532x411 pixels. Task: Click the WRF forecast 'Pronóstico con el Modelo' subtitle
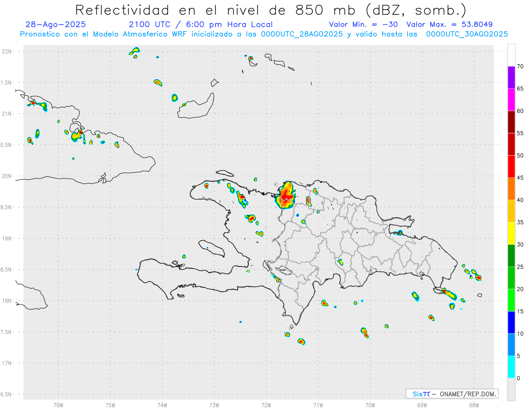tap(264, 34)
